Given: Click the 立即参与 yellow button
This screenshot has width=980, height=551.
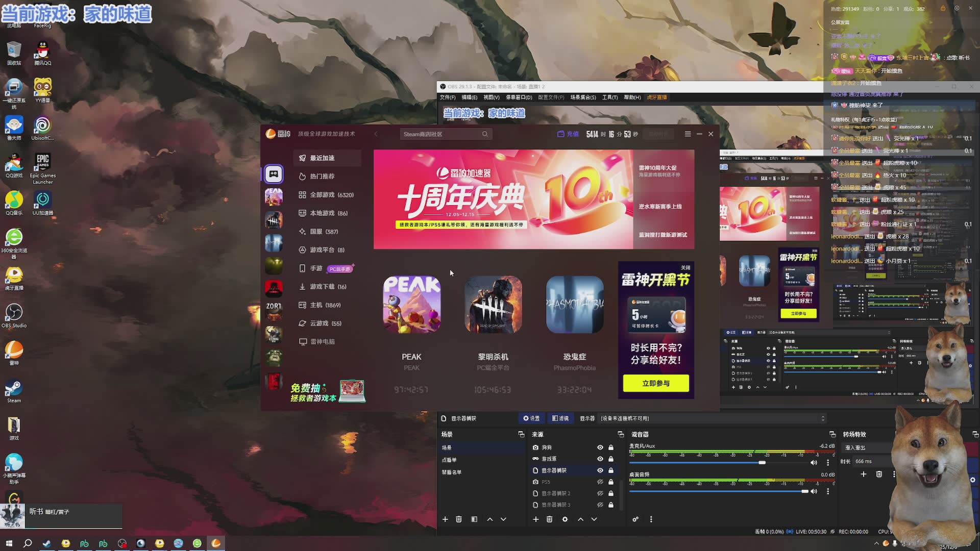Looking at the screenshot, I should (656, 383).
